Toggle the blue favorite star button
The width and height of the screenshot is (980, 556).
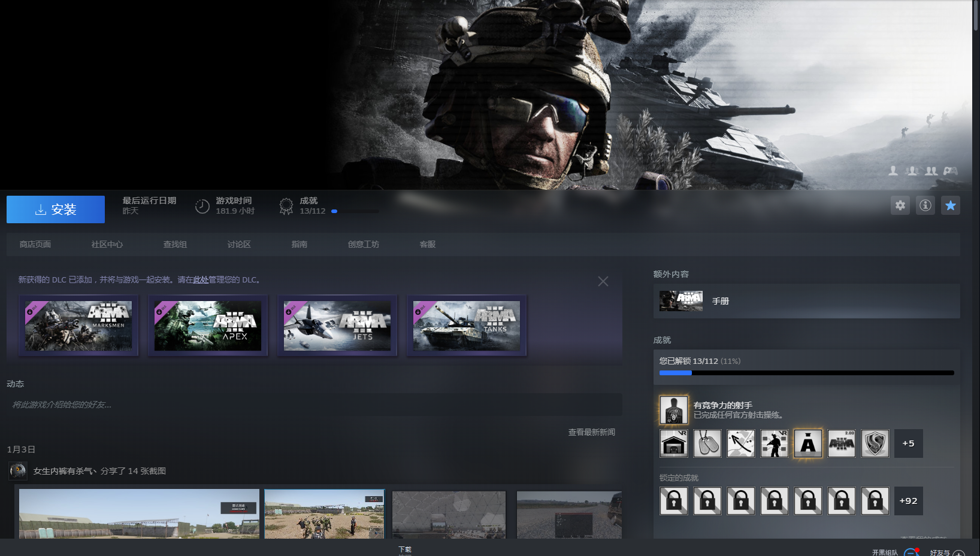click(951, 205)
